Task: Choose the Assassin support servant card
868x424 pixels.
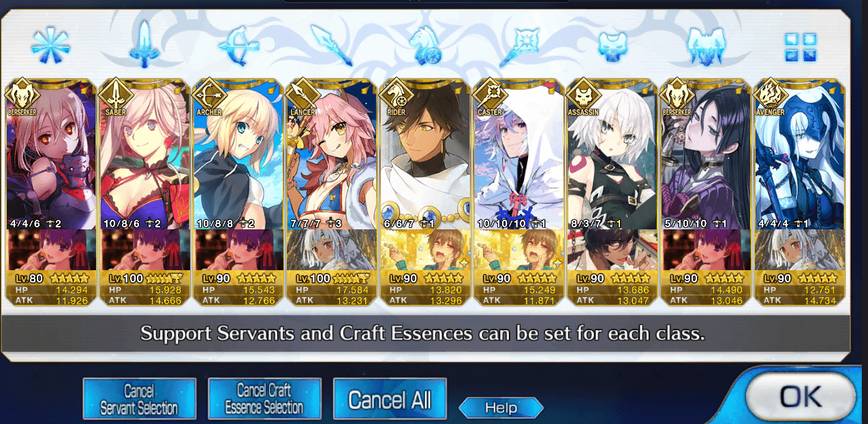Action: [x=612, y=155]
